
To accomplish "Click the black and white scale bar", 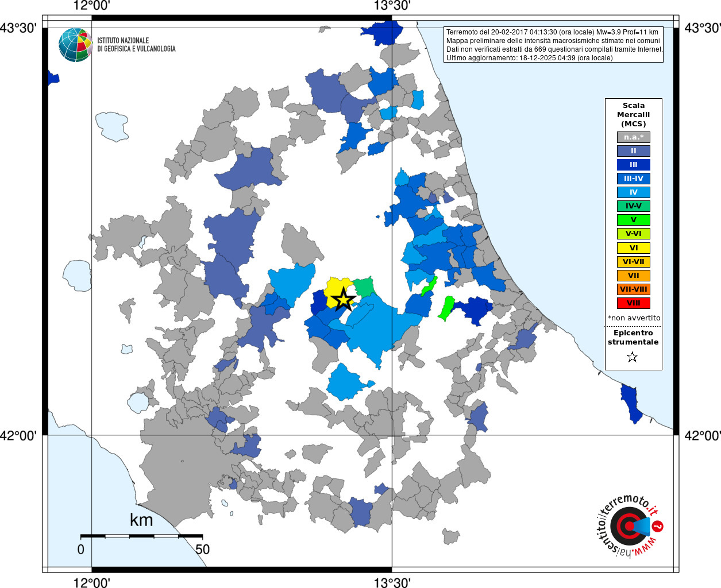I will [141, 536].
